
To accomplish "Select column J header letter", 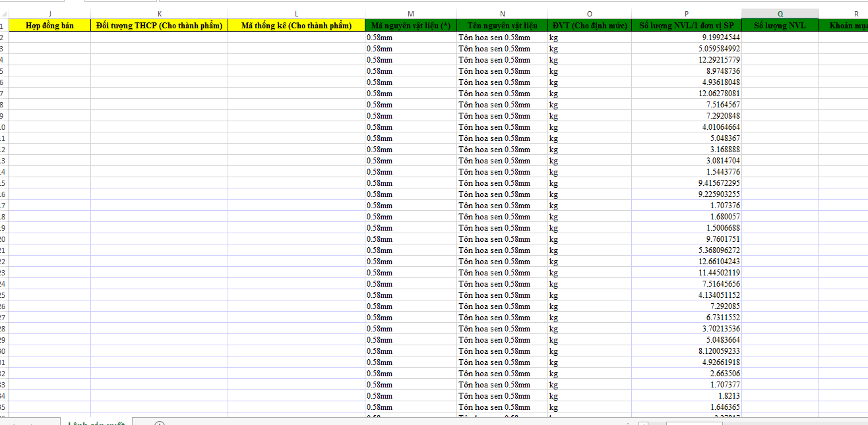I will 50,14.
